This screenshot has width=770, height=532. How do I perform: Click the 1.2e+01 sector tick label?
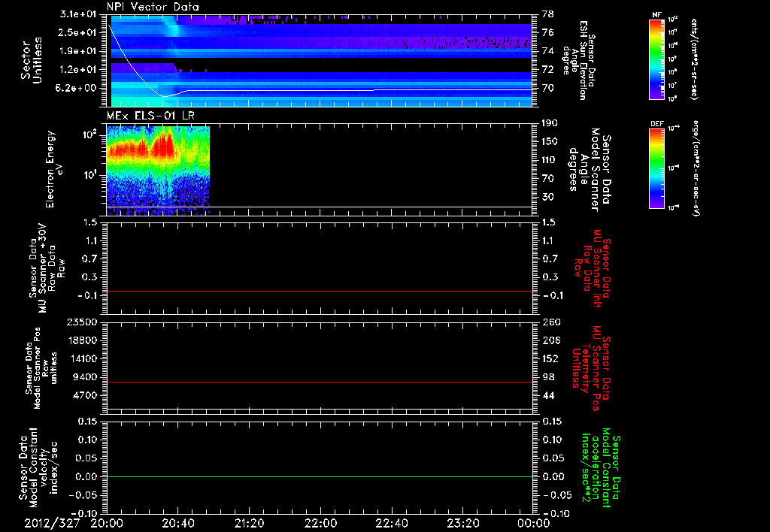tap(78, 70)
